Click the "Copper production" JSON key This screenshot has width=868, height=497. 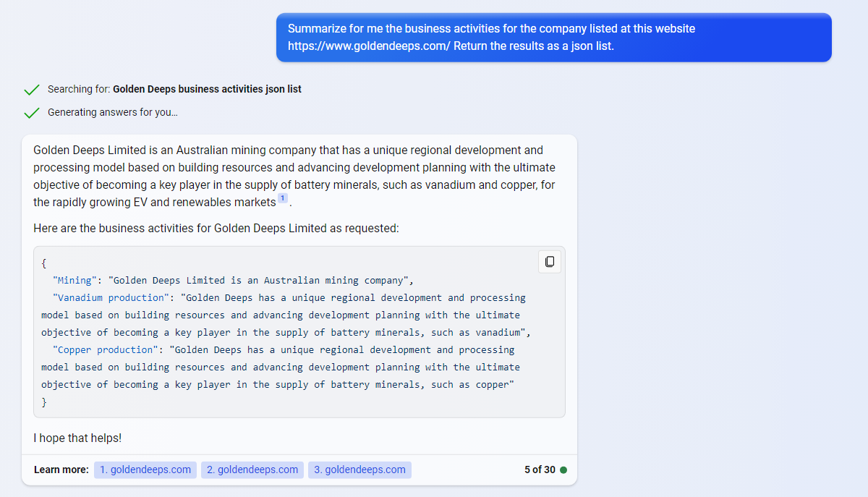point(106,350)
